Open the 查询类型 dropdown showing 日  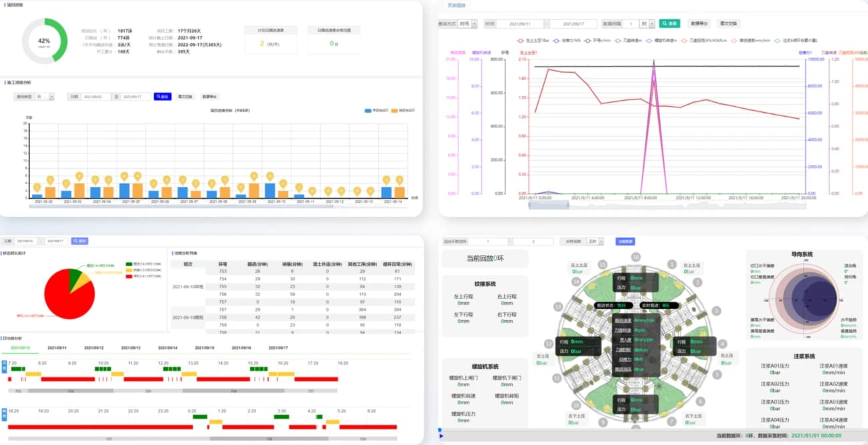pyautogui.click(x=45, y=97)
